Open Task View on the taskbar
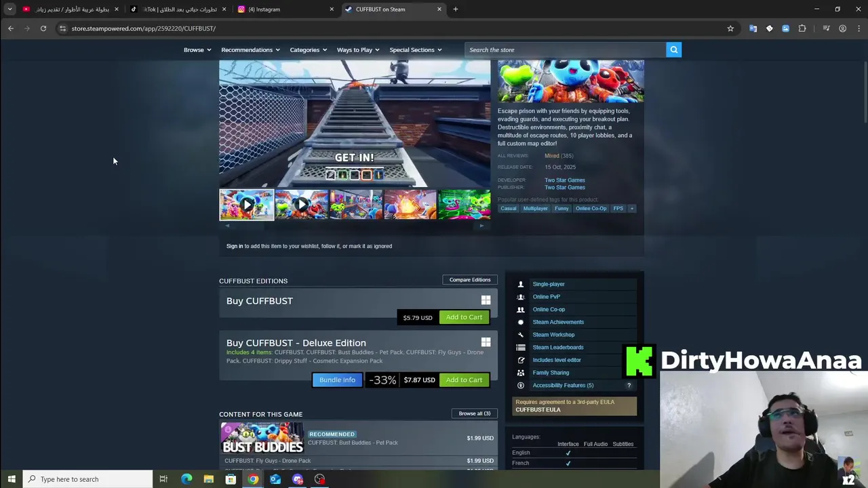The height and width of the screenshot is (488, 868). pos(163,479)
